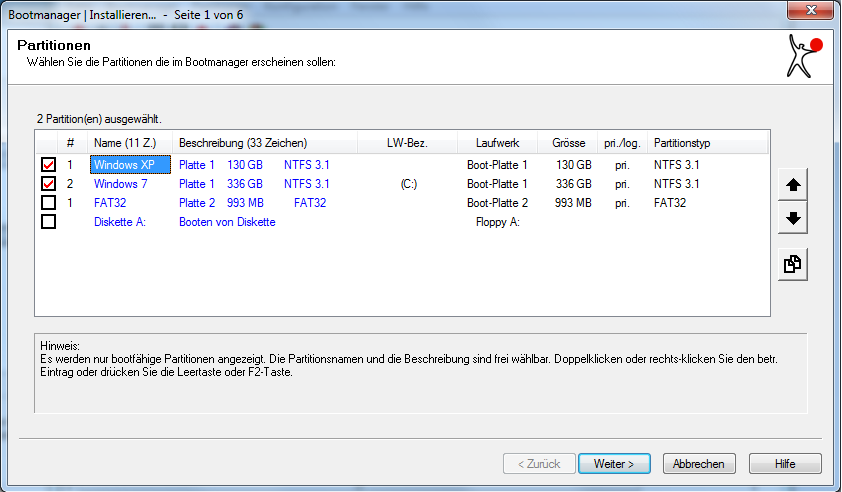Screen dimensions: 842x492
Task: Click description 'Booten von Diskette'
Action: [227, 222]
